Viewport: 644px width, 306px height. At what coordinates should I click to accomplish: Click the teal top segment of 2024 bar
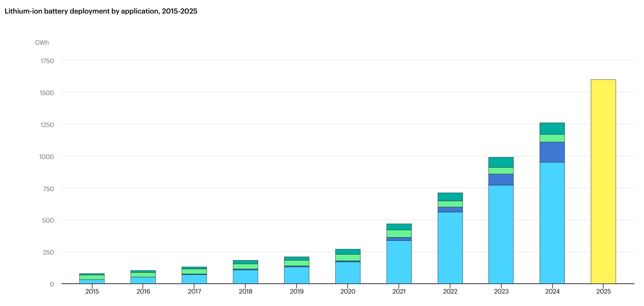(x=552, y=129)
